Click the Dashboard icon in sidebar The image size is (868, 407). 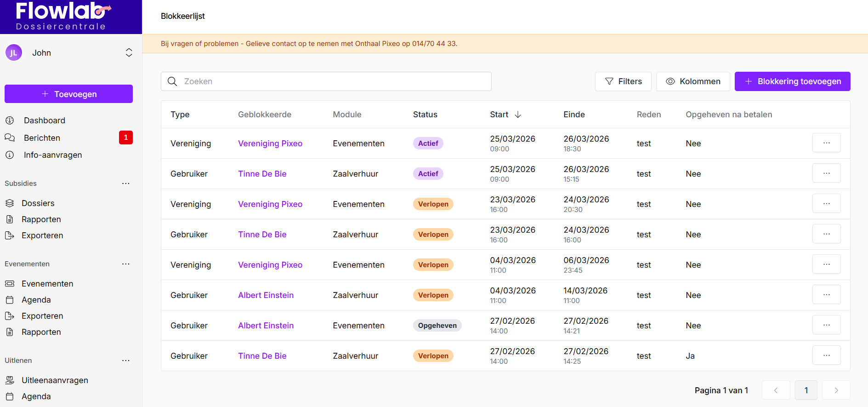click(10, 120)
